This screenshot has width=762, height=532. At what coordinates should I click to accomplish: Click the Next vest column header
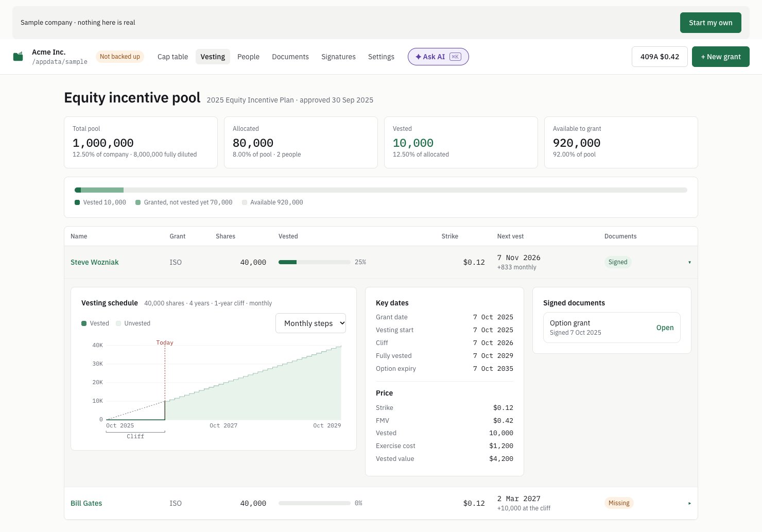pyautogui.click(x=510, y=236)
